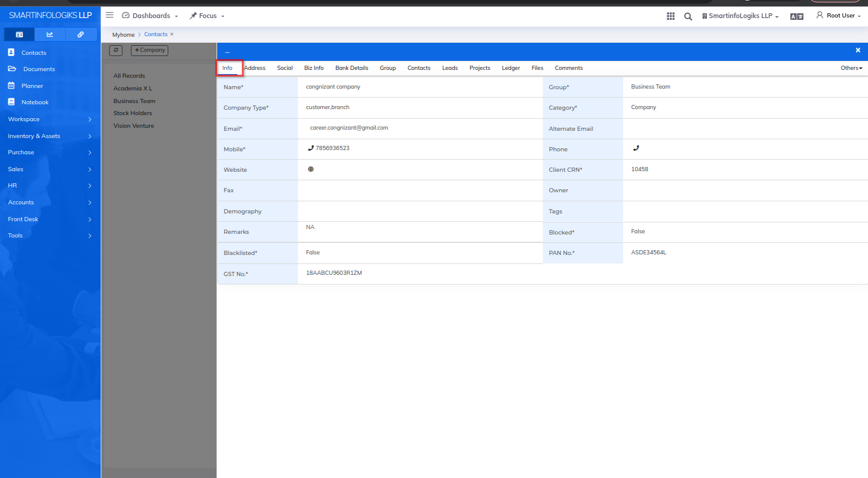Open the apps grid icon
Image resolution: width=868 pixels, height=478 pixels.
(670, 16)
